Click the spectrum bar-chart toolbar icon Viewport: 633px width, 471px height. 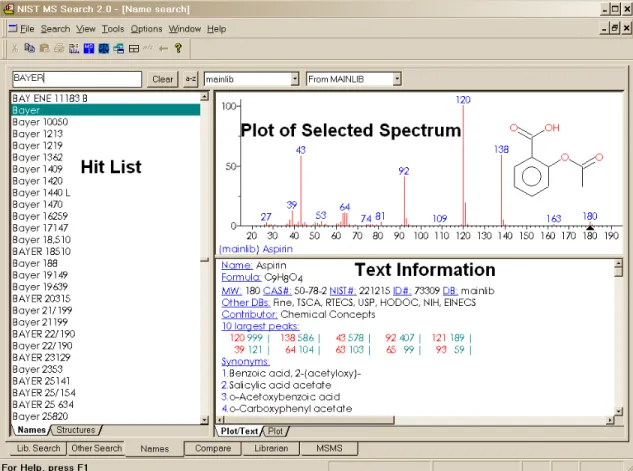[x=74, y=48]
